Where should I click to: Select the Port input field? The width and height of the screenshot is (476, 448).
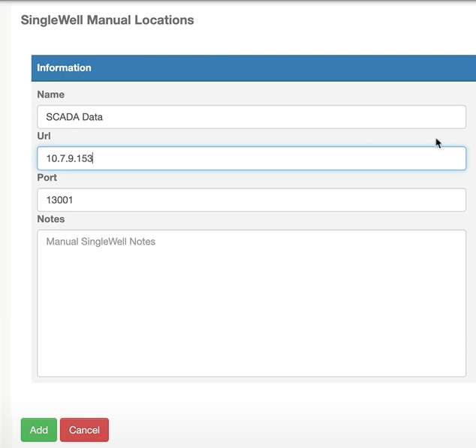[252, 200]
